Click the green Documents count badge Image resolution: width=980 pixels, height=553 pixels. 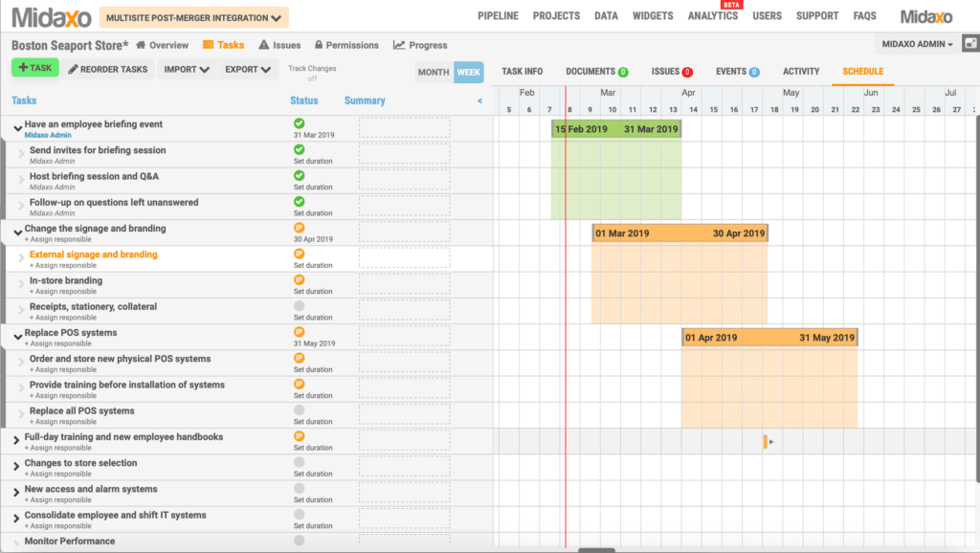(623, 72)
